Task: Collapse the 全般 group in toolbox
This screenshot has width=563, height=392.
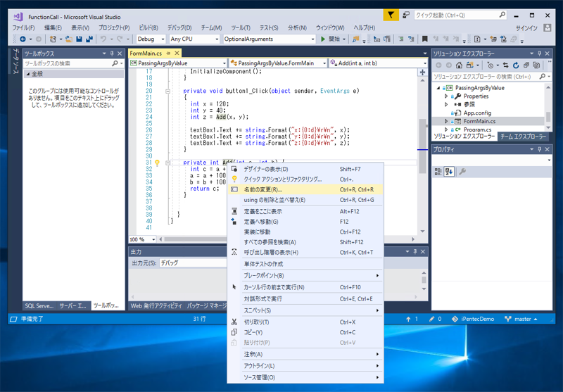Action: [28, 74]
